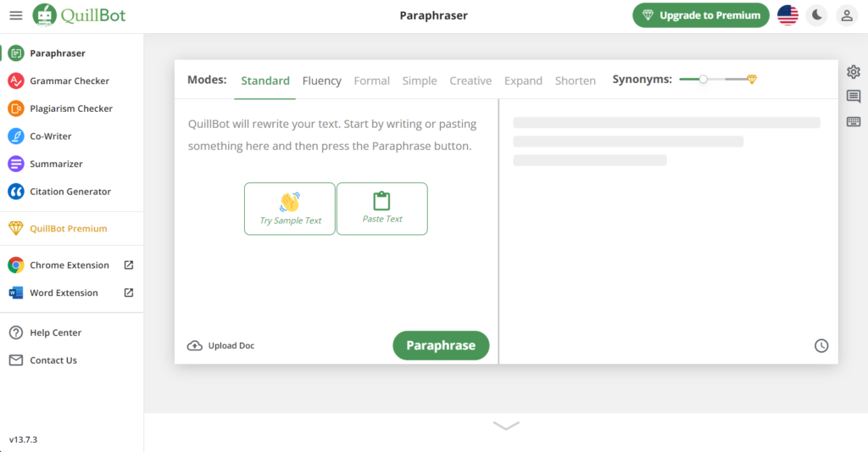Switch to Expand mode
868x452 pixels.
[523, 81]
